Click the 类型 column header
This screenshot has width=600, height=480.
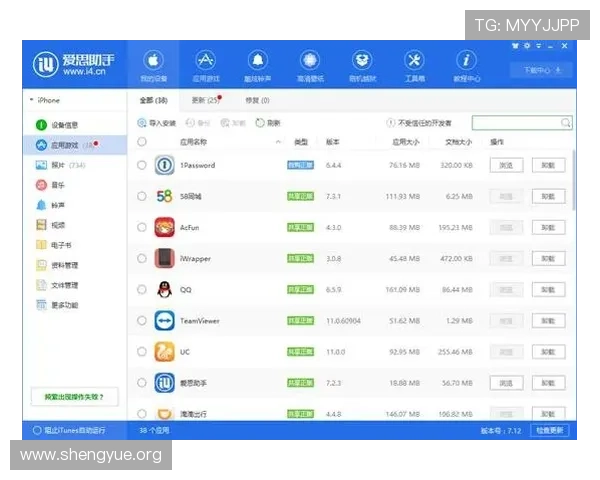tap(301, 142)
